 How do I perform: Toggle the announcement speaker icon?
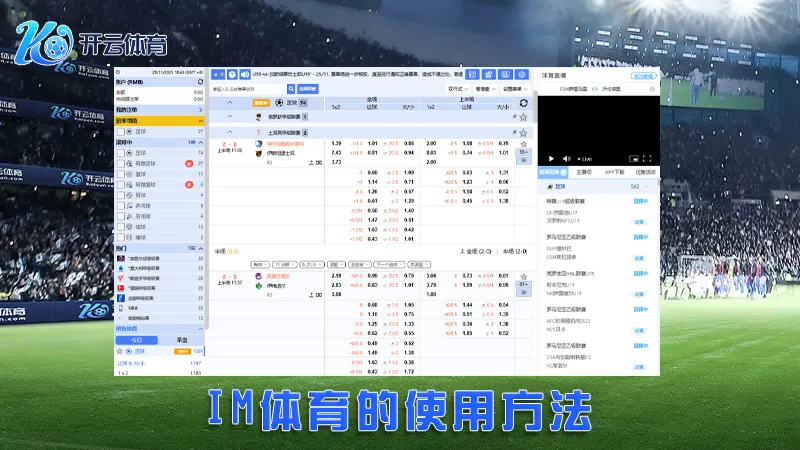pos(245,74)
